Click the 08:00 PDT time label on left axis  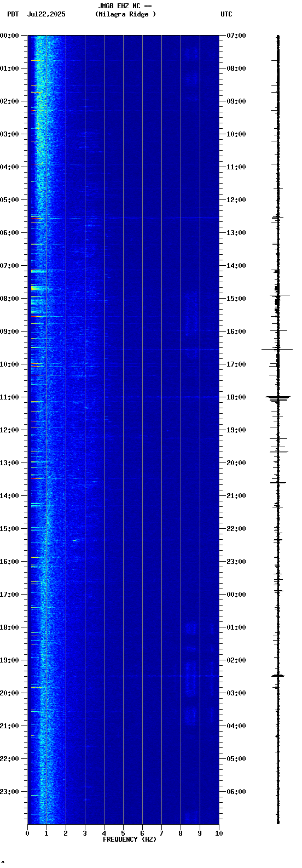[9, 299]
